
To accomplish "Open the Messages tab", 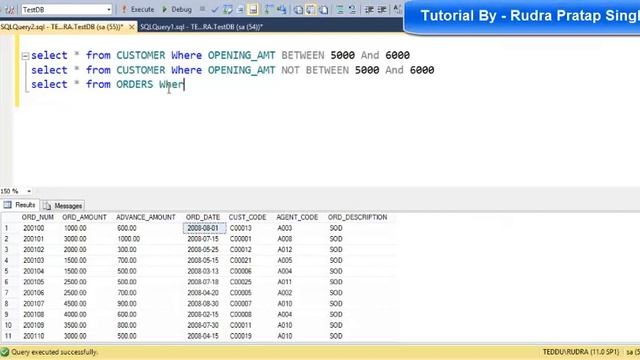I will [x=63, y=206].
